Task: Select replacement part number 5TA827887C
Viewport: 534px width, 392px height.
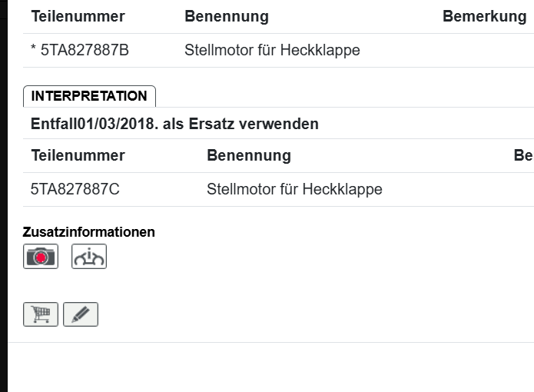Action: (75, 189)
